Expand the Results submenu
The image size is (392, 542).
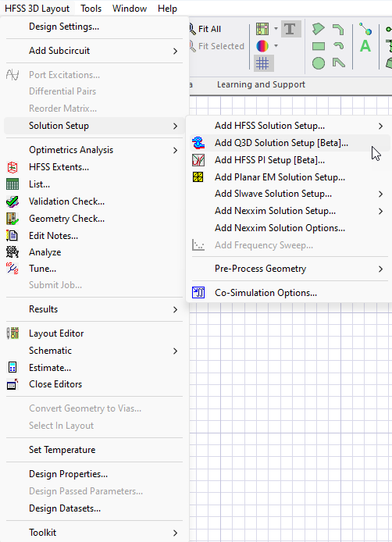94,309
